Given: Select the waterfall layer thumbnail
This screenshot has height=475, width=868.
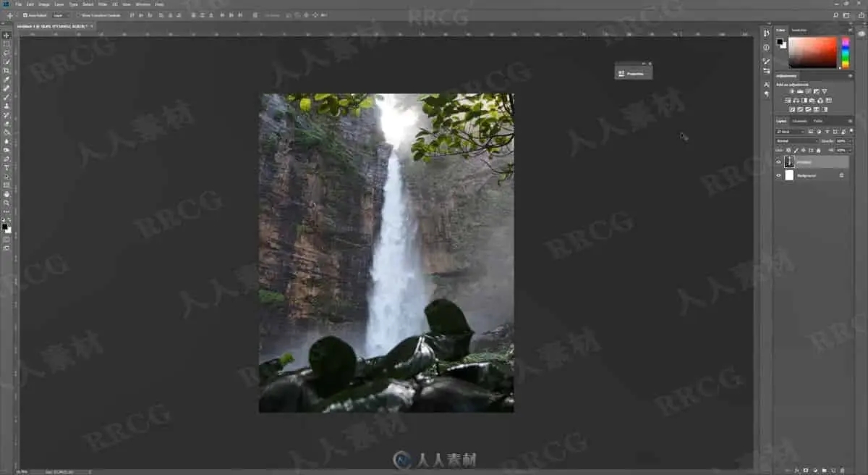Looking at the screenshot, I should [x=789, y=162].
